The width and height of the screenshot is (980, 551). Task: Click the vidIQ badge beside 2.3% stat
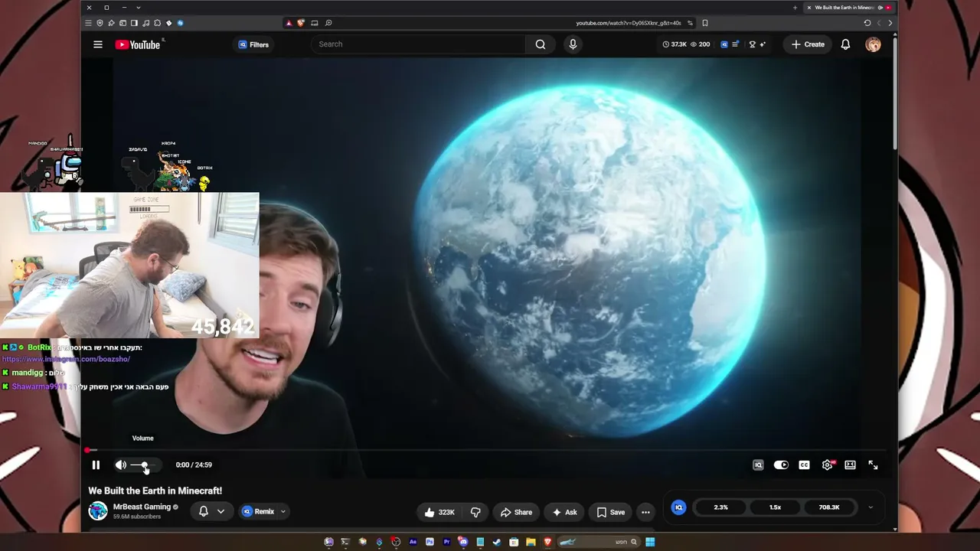click(x=678, y=507)
